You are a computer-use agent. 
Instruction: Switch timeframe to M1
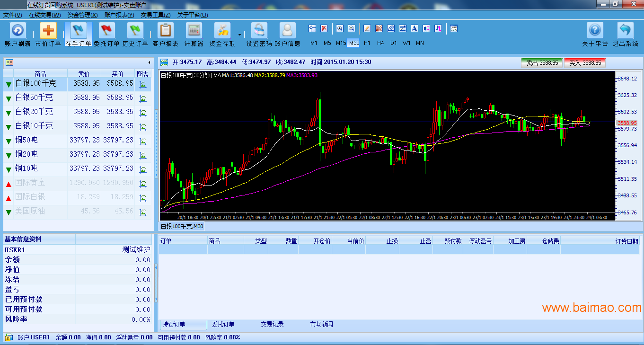[314, 43]
